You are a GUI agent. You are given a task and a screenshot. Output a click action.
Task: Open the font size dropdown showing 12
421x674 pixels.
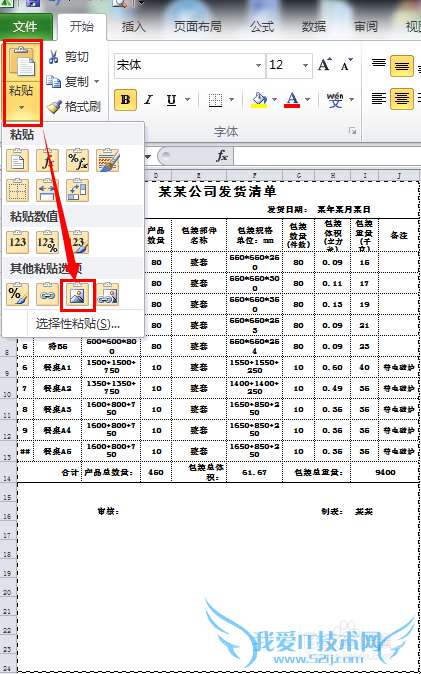(x=305, y=65)
